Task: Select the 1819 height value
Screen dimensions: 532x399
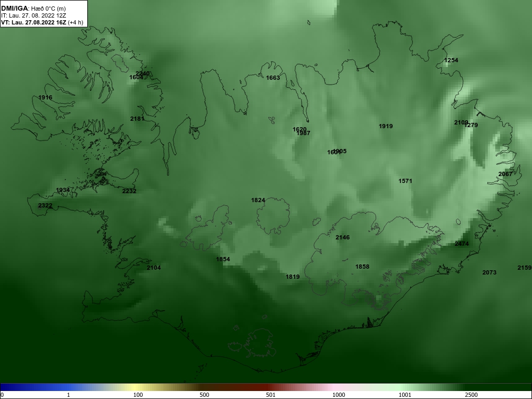Action: (293, 277)
